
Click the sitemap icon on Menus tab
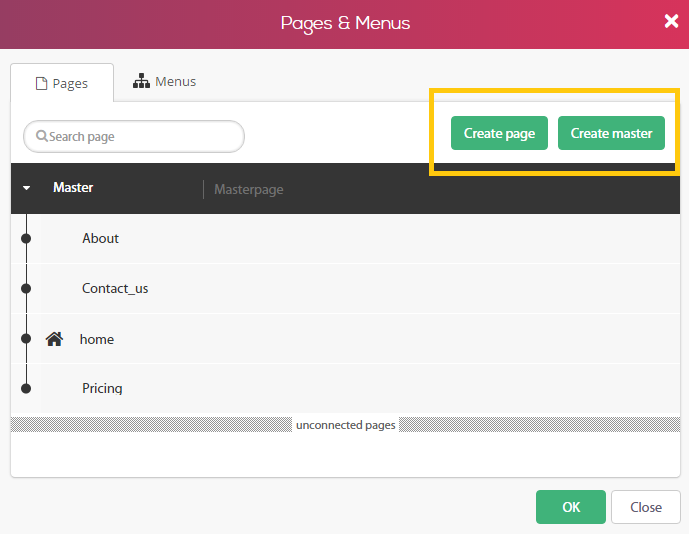[x=141, y=81]
